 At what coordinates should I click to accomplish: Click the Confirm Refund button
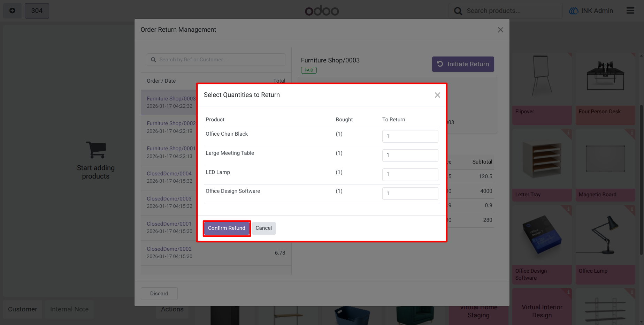(227, 228)
